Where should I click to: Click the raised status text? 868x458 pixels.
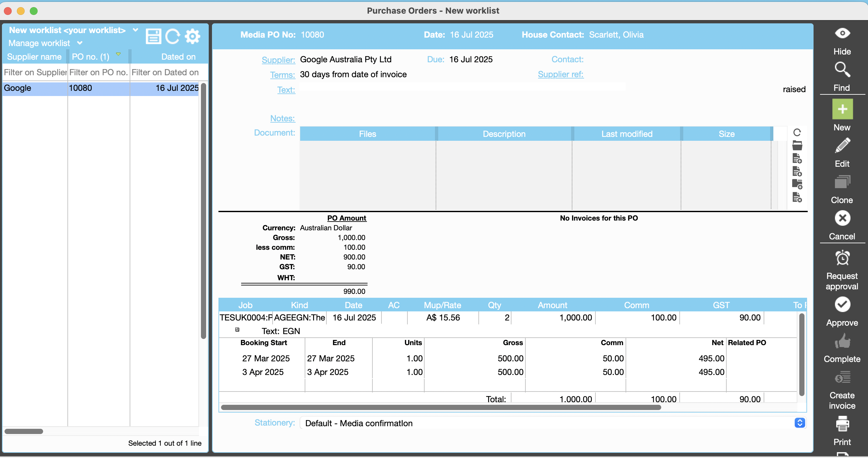tap(794, 90)
